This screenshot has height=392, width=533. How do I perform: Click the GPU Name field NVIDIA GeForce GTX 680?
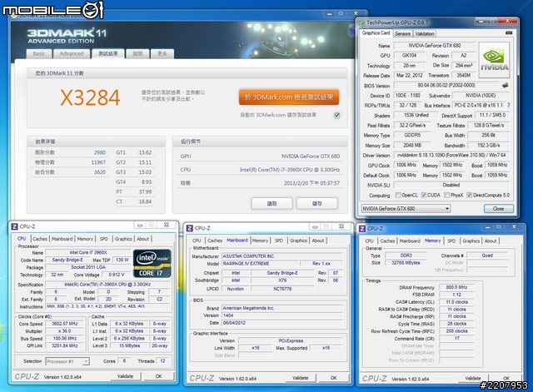[435, 46]
